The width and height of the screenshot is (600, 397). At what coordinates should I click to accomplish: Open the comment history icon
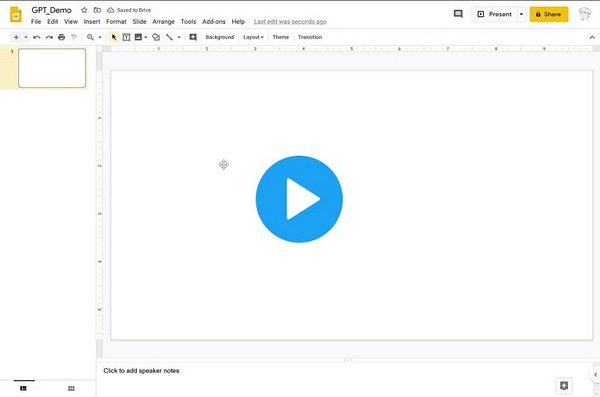[458, 14]
